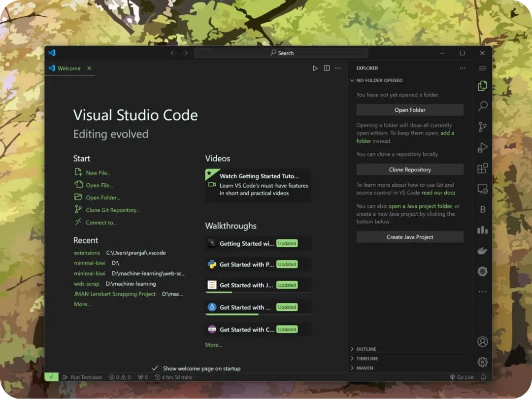
Task: Open Explorer panel more actions menu
Action: coord(462,68)
